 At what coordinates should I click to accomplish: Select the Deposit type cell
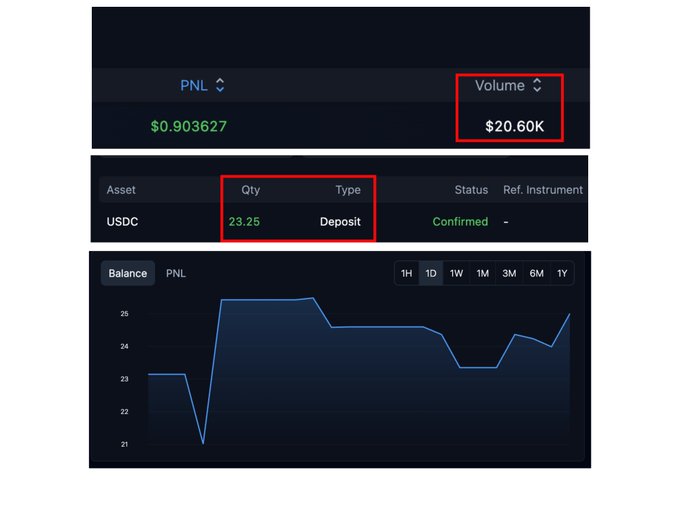coord(340,222)
